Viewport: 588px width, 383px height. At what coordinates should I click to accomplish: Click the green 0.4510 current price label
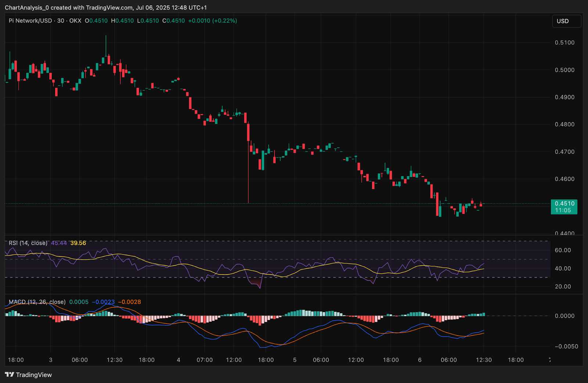tap(564, 207)
